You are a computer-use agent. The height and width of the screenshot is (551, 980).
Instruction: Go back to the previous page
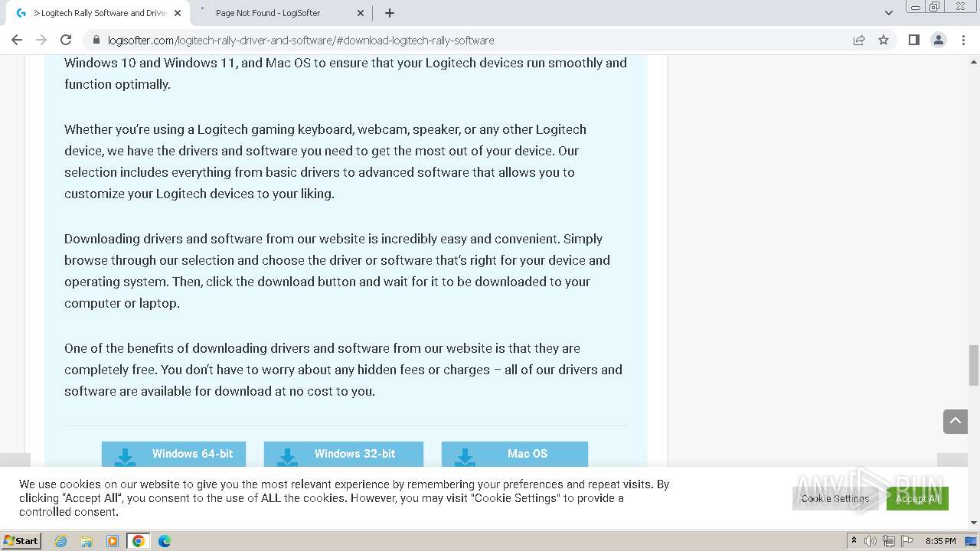coord(17,40)
